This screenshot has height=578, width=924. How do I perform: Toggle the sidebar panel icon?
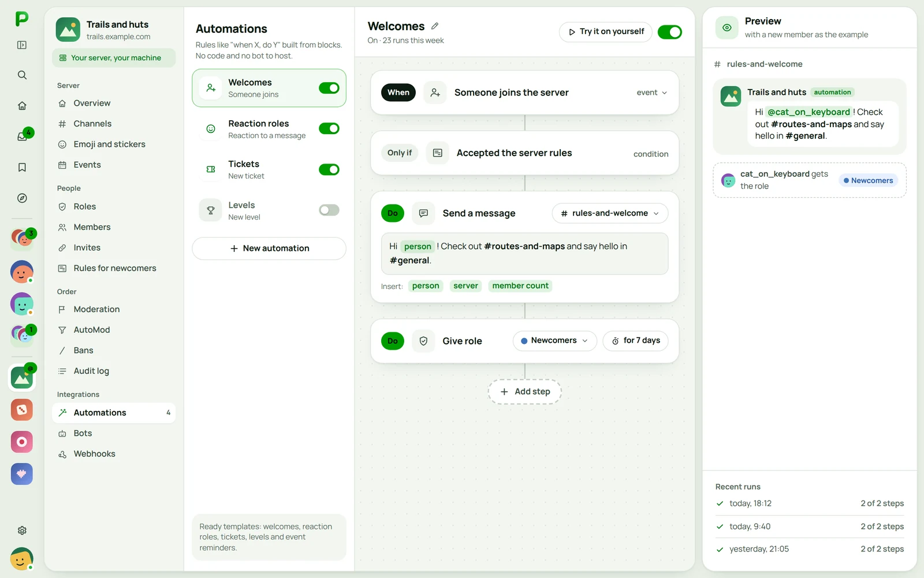click(x=22, y=45)
